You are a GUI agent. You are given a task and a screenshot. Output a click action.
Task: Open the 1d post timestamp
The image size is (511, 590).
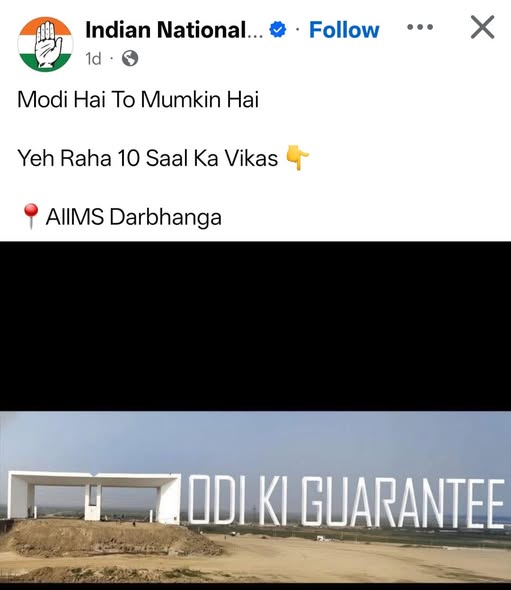click(x=93, y=59)
